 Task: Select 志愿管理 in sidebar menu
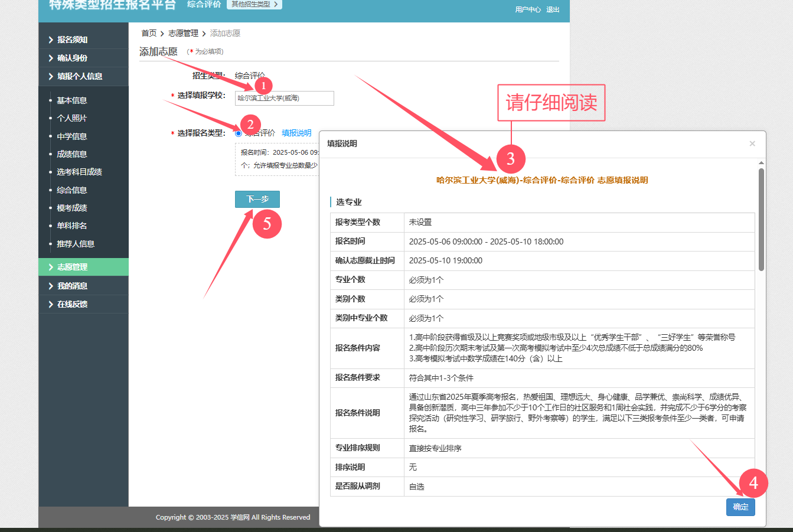pyautogui.click(x=72, y=267)
